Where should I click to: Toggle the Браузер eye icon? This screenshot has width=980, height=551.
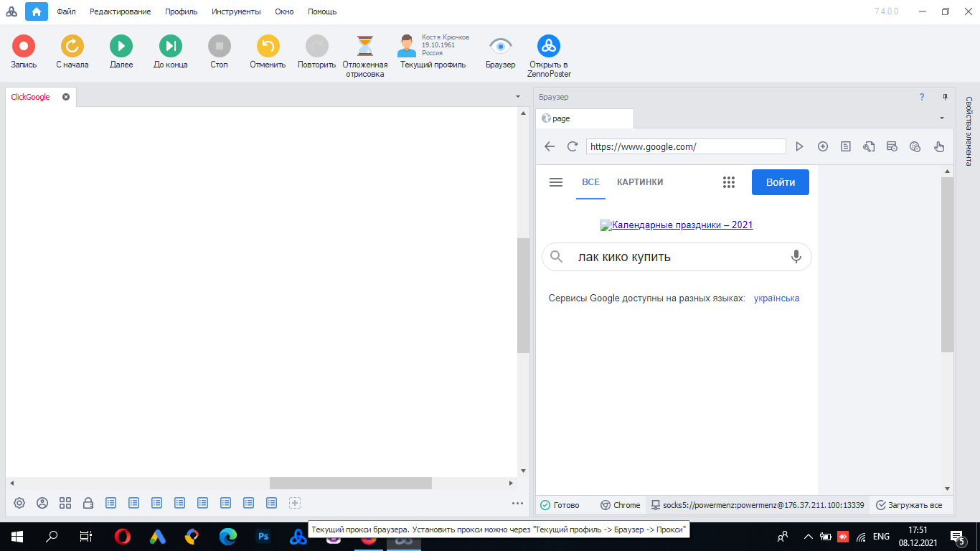(x=501, y=46)
